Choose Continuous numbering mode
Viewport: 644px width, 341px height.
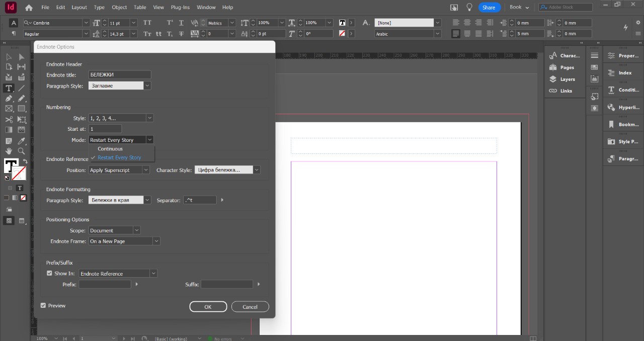tap(110, 149)
